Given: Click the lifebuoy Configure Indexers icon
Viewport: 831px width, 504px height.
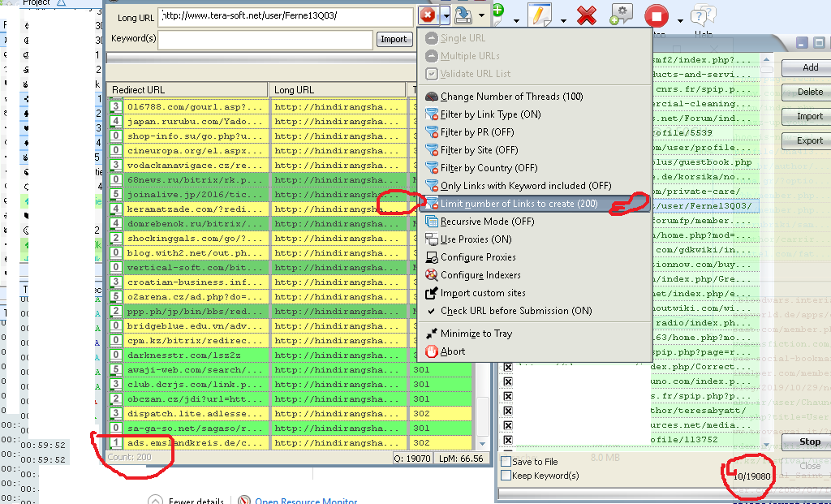Looking at the screenshot, I should point(432,275).
